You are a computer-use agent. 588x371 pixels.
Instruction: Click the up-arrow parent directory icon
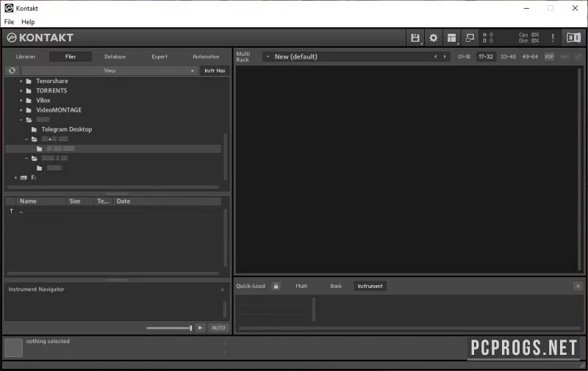(x=11, y=211)
